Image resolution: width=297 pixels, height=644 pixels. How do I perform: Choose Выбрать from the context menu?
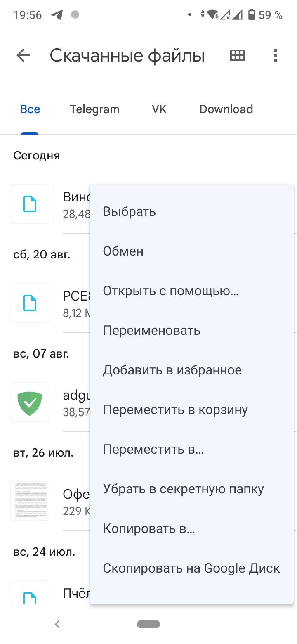(x=130, y=212)
